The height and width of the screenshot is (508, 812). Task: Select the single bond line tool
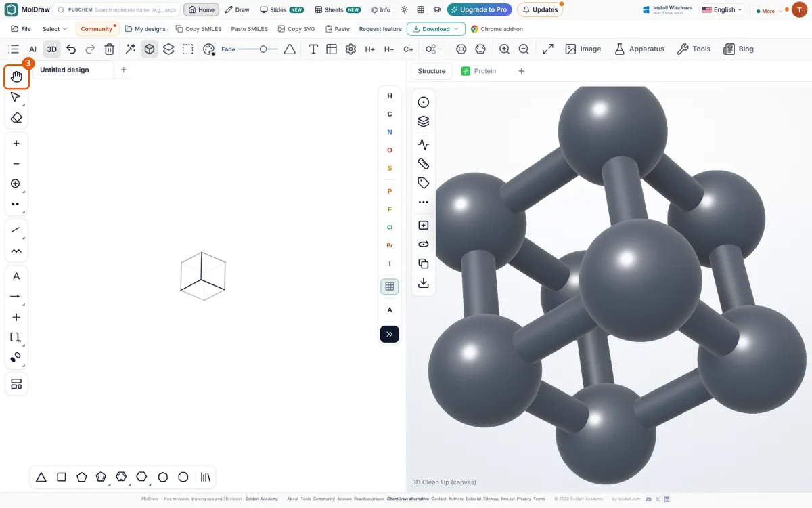click(16, 230)
